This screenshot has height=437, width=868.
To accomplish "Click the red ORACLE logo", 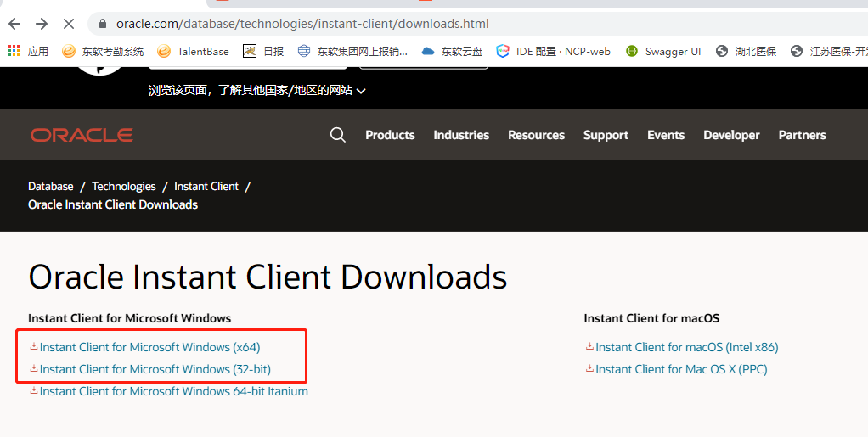I will (82, 135).
